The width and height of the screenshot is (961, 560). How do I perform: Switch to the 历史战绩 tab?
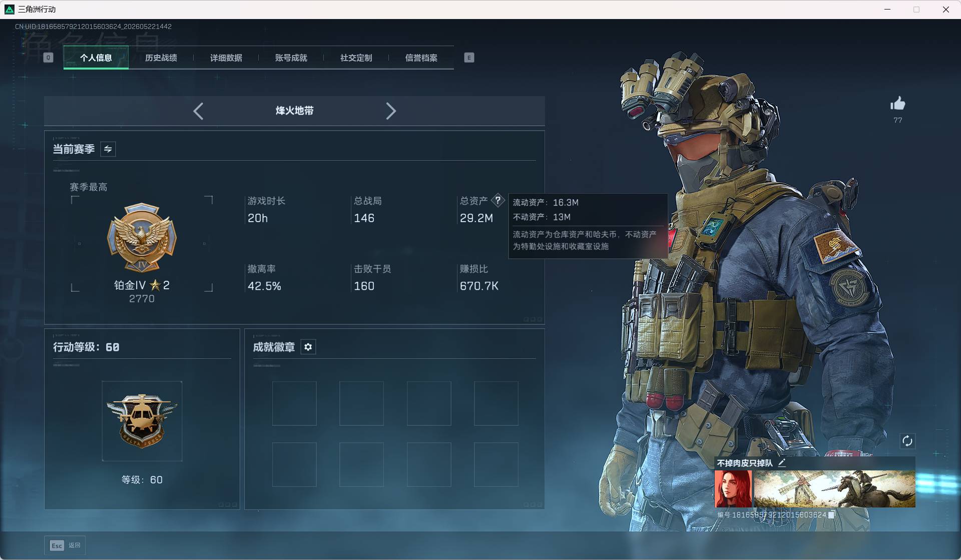pyautogui.click(x=161, y=58)
